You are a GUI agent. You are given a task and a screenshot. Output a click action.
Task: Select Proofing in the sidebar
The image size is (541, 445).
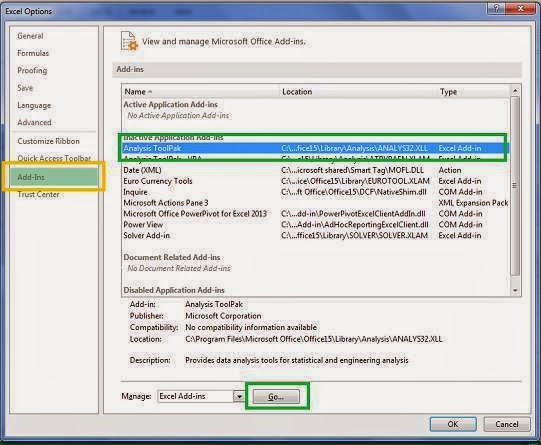(x=32, y=70)
